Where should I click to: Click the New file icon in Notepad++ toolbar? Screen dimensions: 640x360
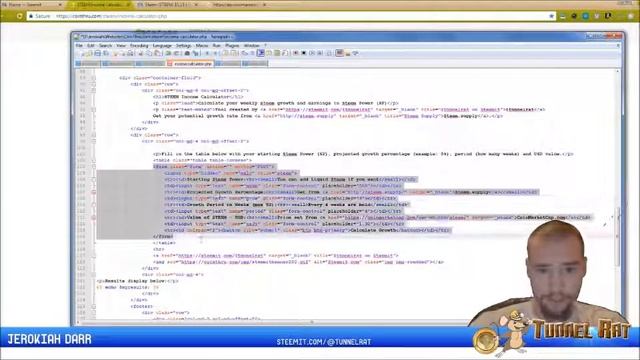tap(83, 53)
